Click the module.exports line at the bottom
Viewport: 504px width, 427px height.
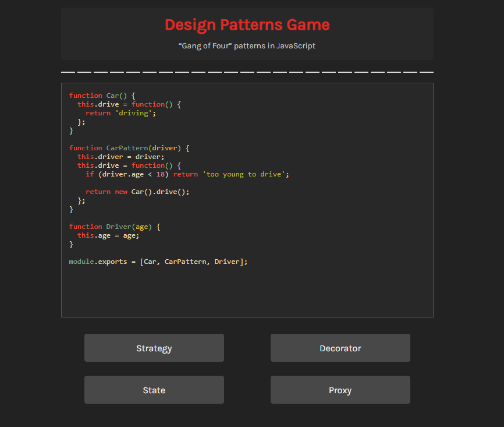click(x=157, y=261)
